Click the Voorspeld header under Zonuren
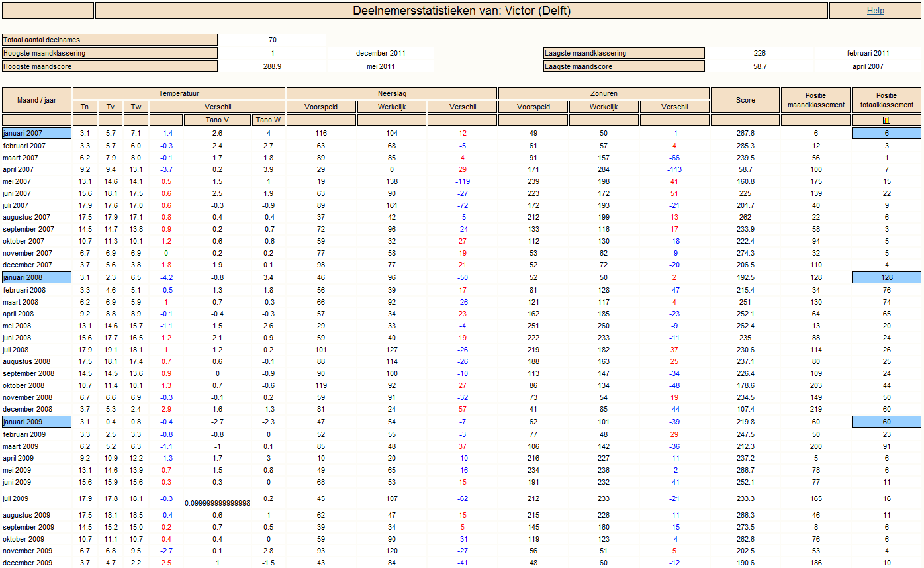Viewport: 924px width, 568px height. tap(533, 107)
